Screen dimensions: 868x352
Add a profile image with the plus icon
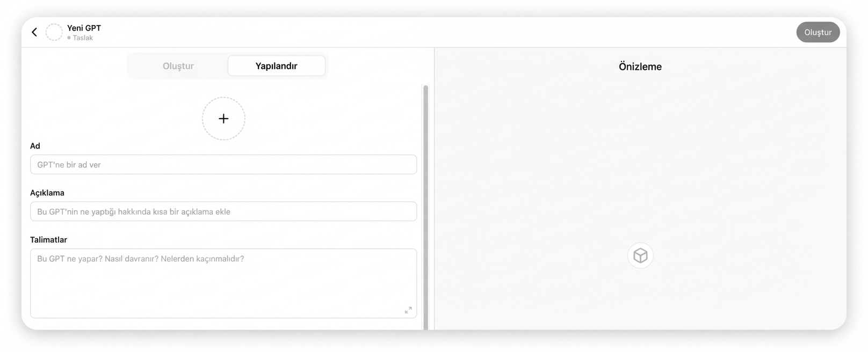[x=223, y=119]
